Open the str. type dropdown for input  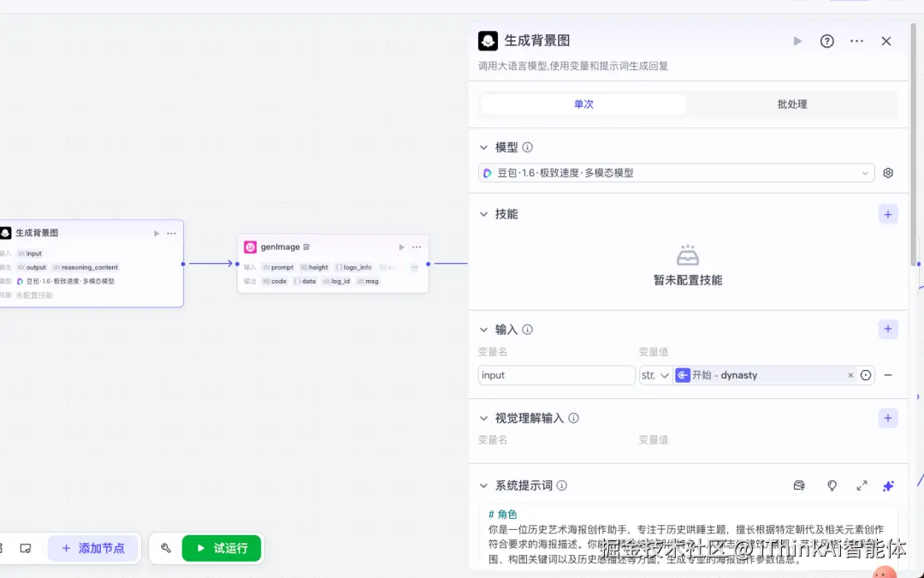655,375
